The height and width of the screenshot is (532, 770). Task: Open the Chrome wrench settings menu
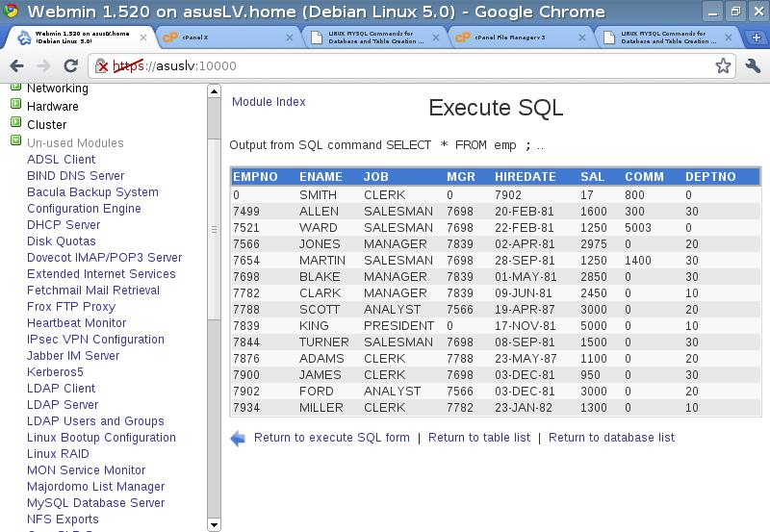click(753, 66)
